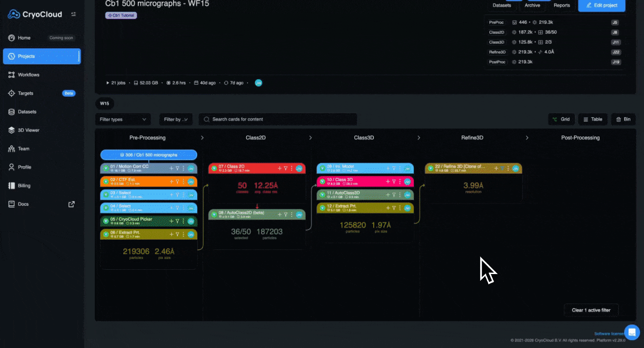
Task: Open the Filter by dropdown
Action: click(176, 119)
